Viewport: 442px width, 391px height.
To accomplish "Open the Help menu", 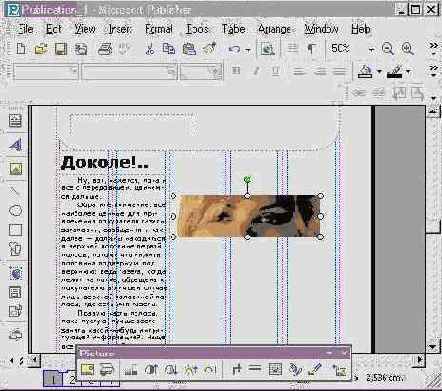I will click(361, 29).
